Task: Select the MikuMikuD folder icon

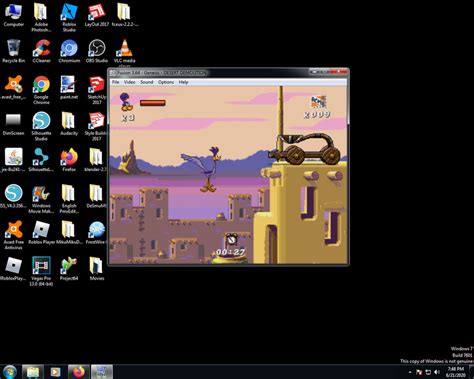Action: [69, 232]
